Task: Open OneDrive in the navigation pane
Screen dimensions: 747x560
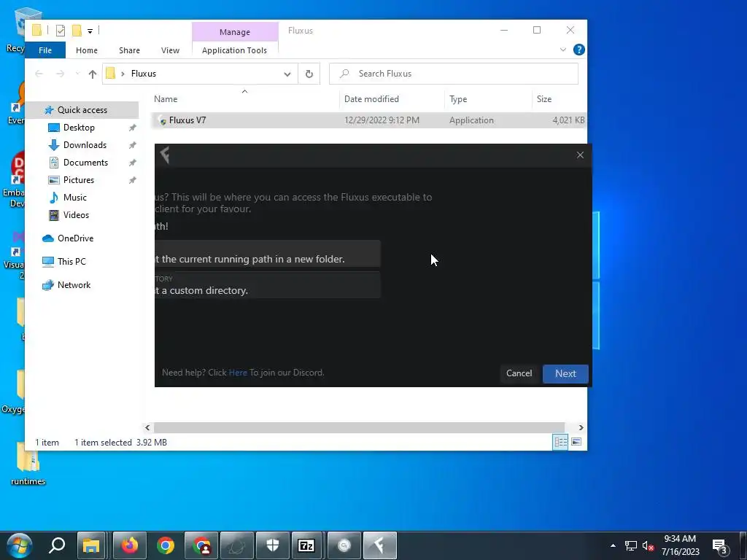Action: click(75, 238)
